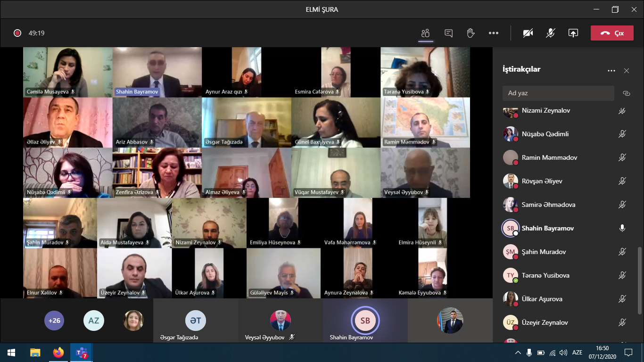Viewport: 644px width, 362px height.
Task: Open Firefox from the taskbar
Action: coord(58,353)
